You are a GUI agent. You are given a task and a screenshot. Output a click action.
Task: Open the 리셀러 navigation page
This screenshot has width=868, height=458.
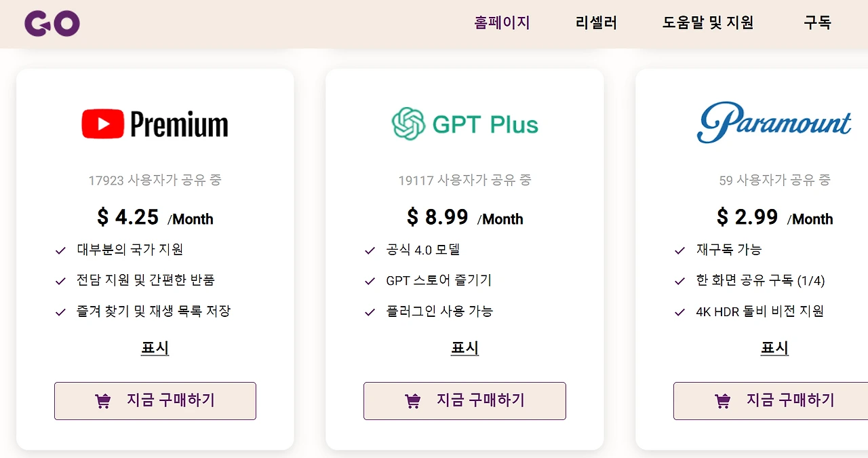coord(596,22)
